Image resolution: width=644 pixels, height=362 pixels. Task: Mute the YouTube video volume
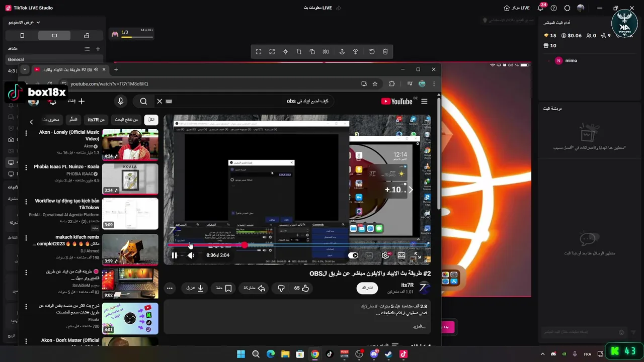point(191,255)
